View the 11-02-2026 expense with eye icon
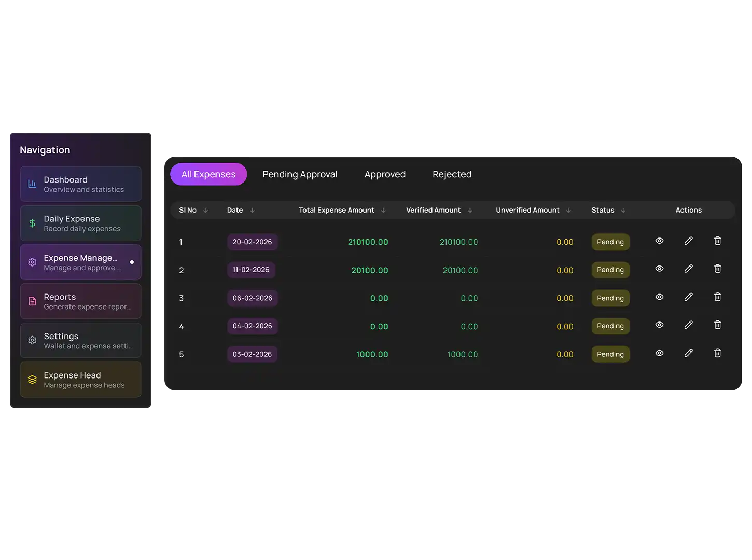 (659, 269)
